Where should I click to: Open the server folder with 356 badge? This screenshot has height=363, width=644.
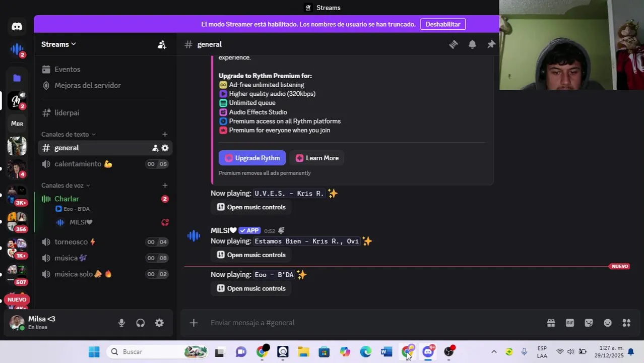[17, 222]
